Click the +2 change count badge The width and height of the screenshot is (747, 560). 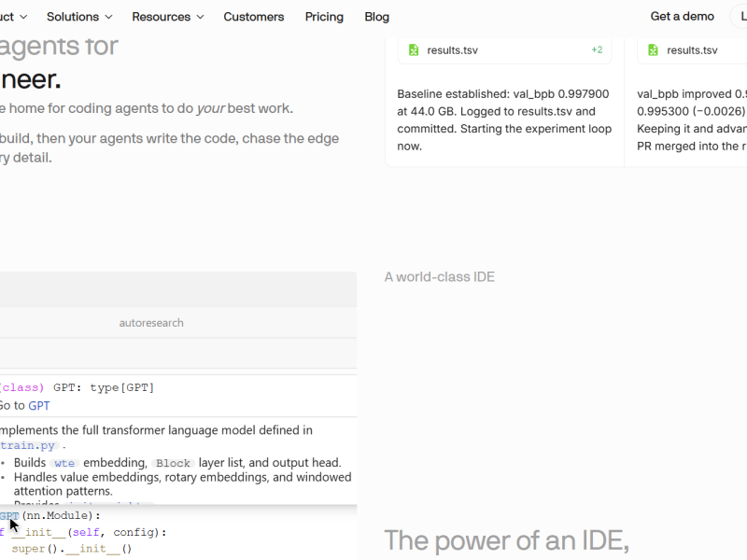point(597,49)
